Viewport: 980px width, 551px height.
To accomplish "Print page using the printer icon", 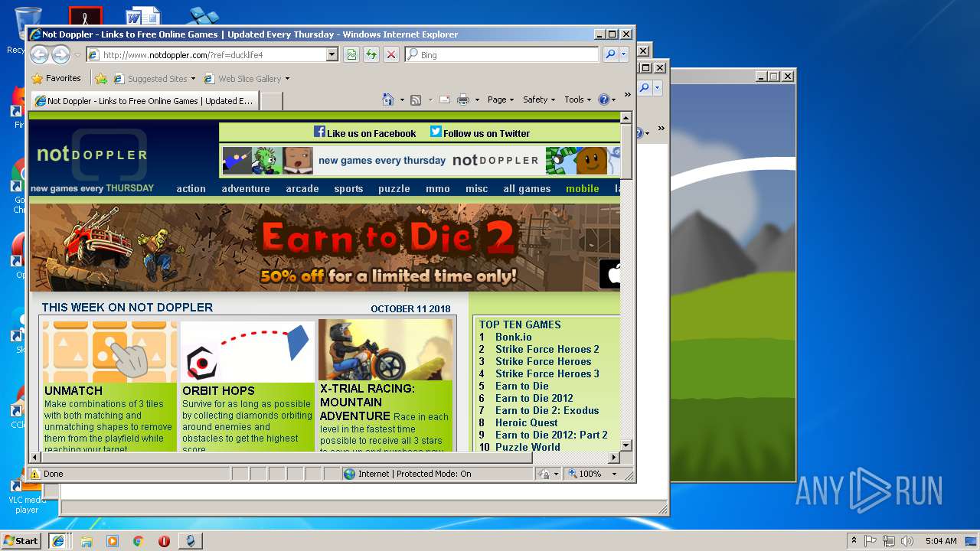I will click(463, 99).
